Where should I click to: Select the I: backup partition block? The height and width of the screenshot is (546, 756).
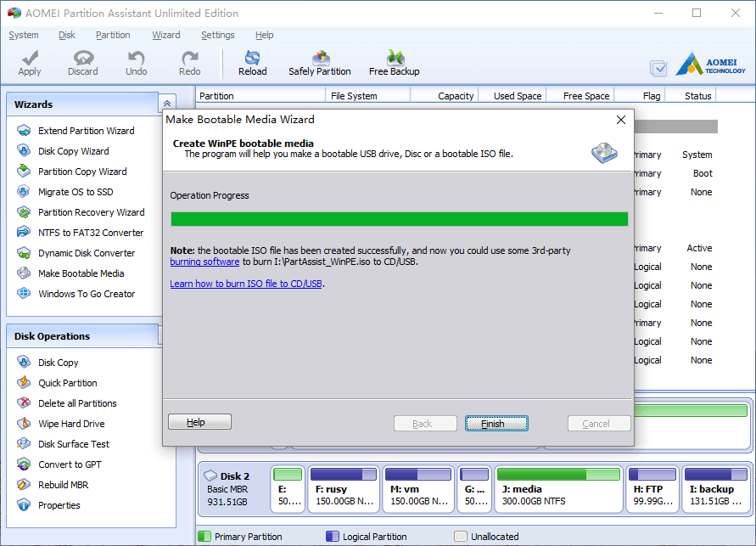[716, 488]
